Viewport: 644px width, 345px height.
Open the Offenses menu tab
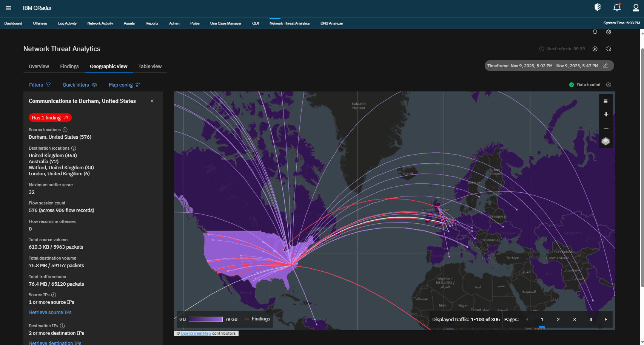[40, 23]
